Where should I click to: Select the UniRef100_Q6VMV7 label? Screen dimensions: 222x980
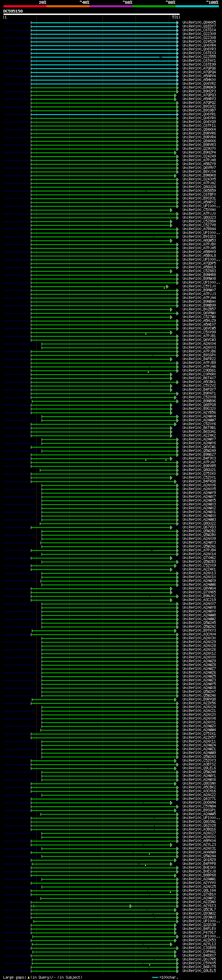199,168
